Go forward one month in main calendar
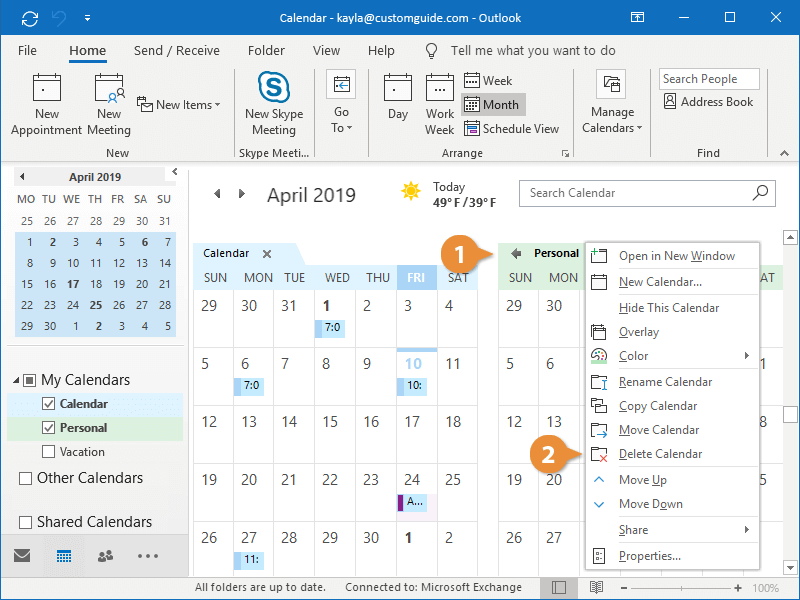 242,194
